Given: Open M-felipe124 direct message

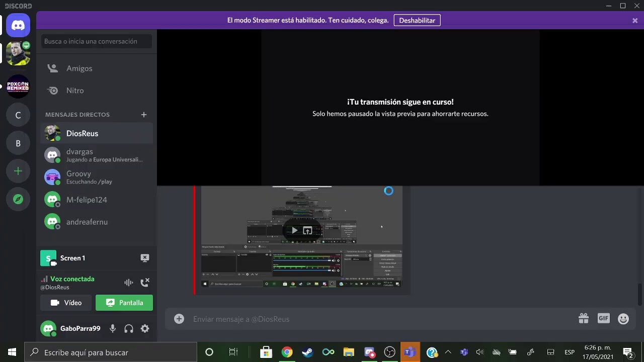Looking at the screenshot, I should 97,200.
